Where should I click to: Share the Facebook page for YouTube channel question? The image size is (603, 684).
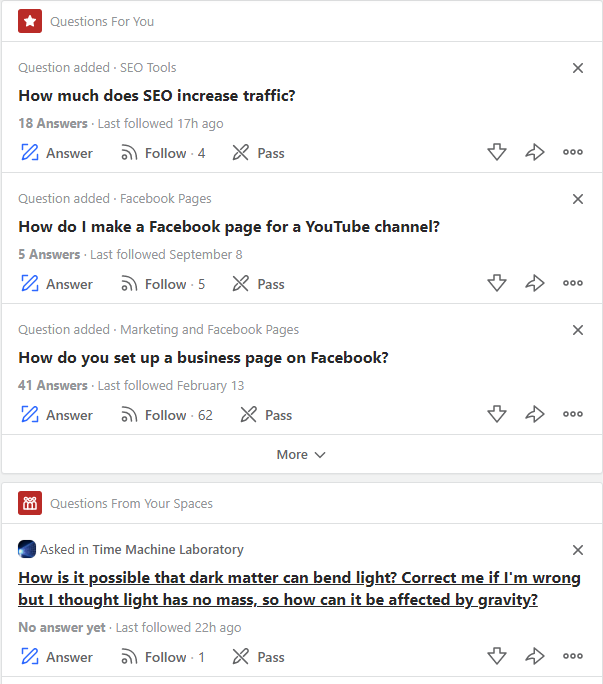click(534, 283)
